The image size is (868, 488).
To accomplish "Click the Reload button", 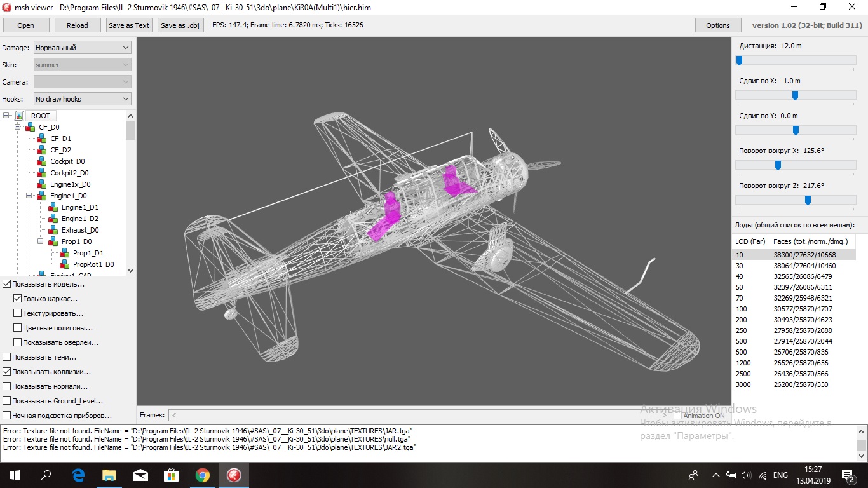I will click(78, 25).
